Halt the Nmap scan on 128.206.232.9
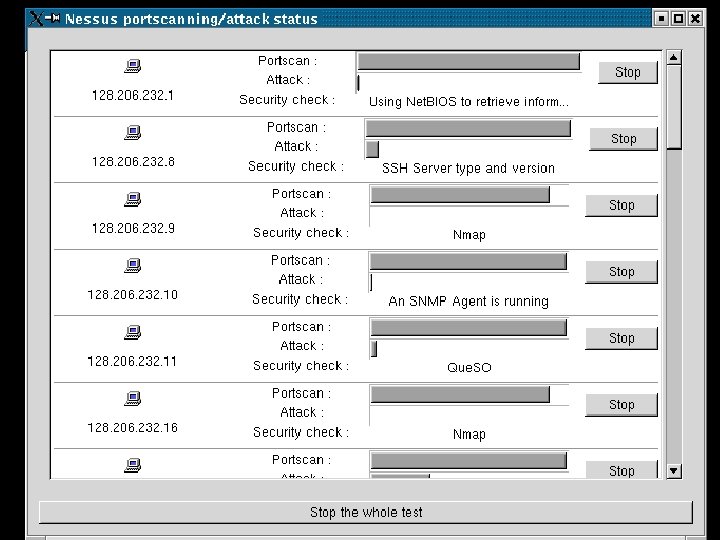720x540 pixels. click(621, 205)
